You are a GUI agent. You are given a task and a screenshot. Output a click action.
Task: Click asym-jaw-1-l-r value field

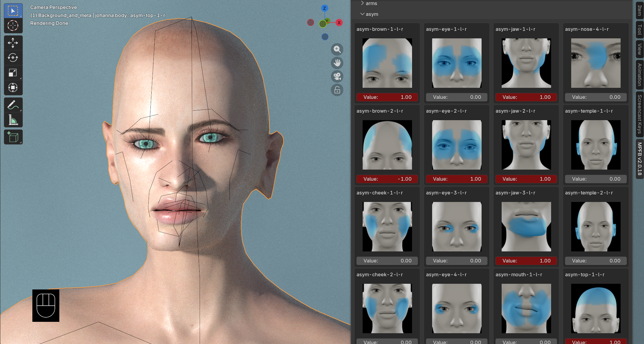coord(526,97)
